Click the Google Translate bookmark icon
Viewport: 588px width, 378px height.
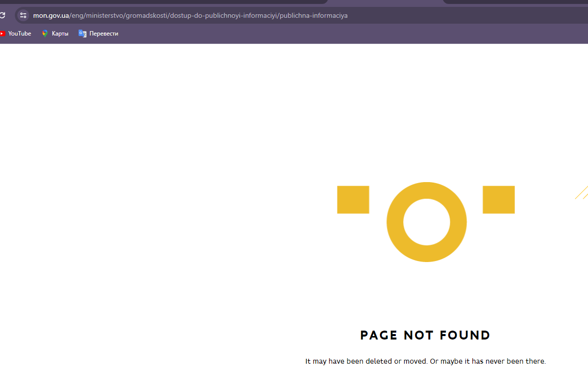[x=83, y=34]
